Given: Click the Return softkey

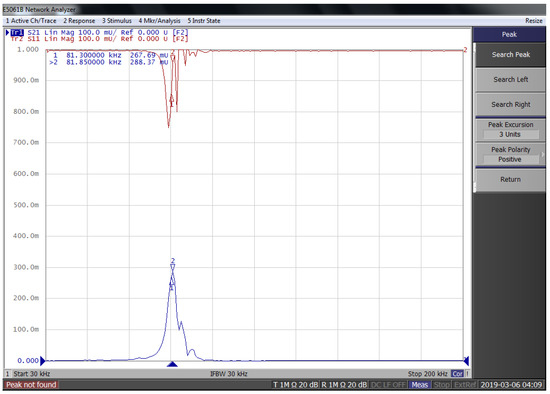Looking at the screenshot, I should 510,179.
